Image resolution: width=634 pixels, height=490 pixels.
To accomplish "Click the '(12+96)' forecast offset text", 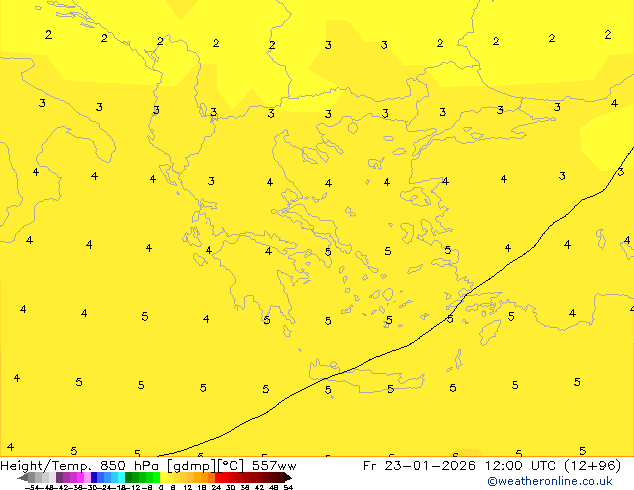I will 592,466.
